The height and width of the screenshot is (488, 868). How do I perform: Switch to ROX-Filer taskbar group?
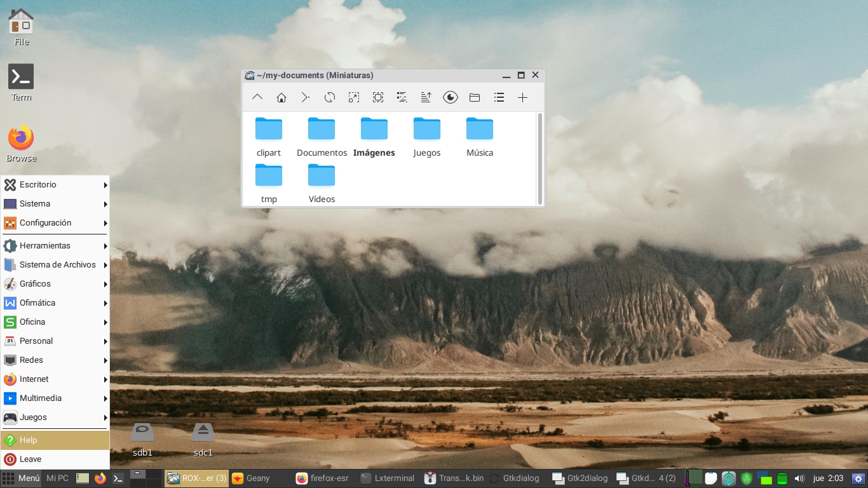point(196,478)
